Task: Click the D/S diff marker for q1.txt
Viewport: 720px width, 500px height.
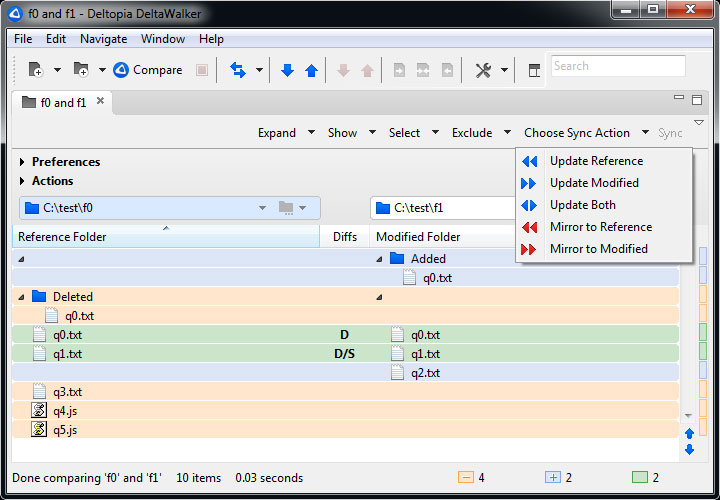Action: point(344,354)
